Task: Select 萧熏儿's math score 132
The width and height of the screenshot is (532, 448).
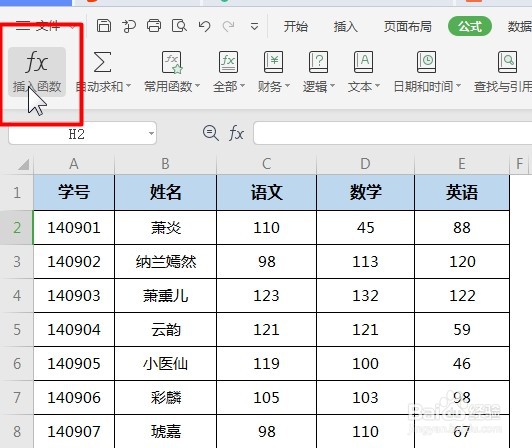Action: click(x=365, y=296)
